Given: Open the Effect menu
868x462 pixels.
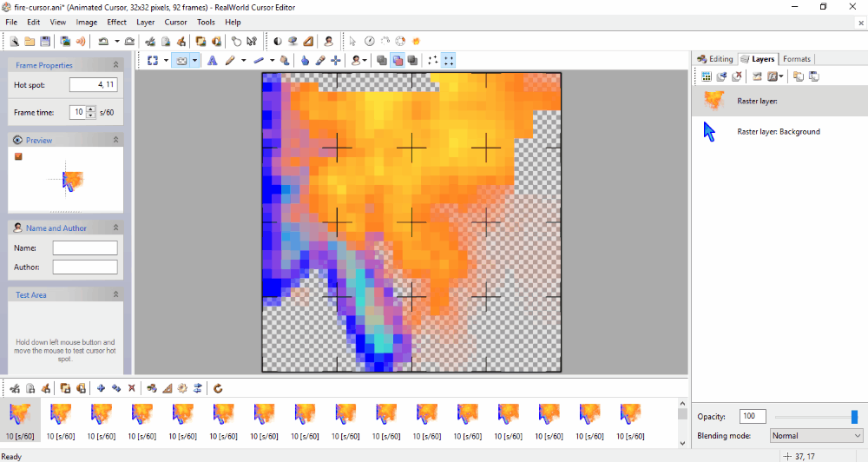Looking at the screenshot, I should click(x=116, y=23).
